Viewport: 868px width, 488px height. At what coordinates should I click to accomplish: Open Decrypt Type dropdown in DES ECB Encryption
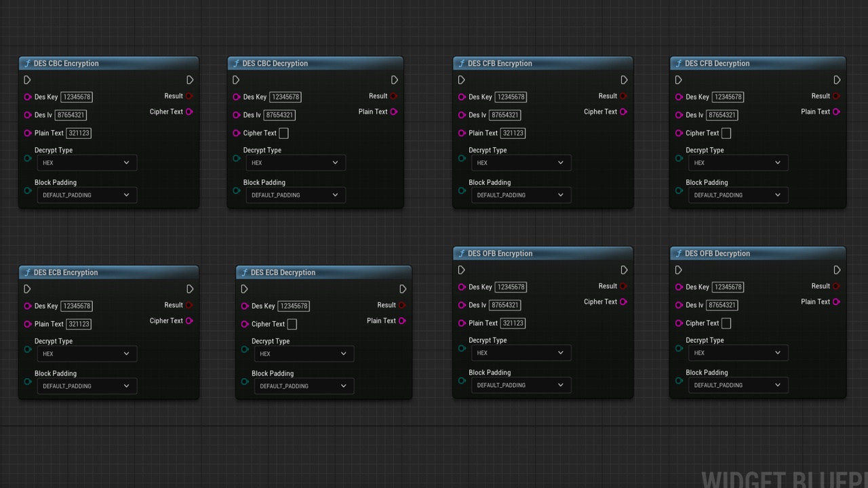click(x=87, y=354)
